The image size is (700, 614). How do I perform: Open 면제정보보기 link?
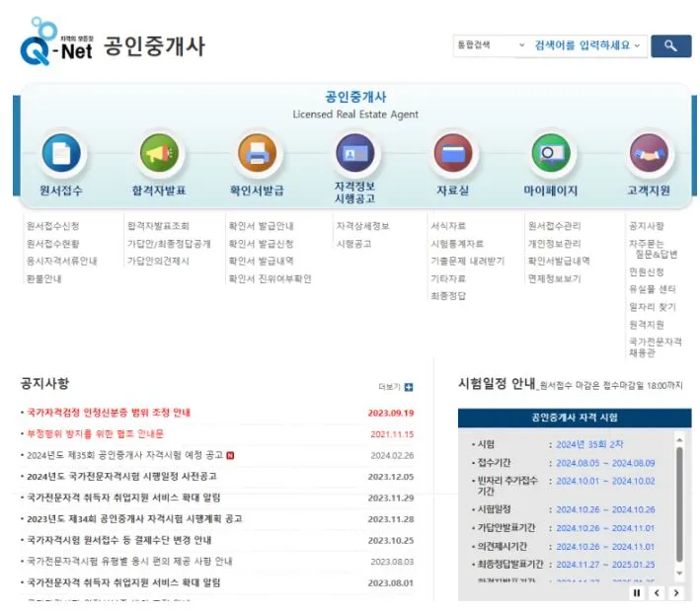click(555, 278)
